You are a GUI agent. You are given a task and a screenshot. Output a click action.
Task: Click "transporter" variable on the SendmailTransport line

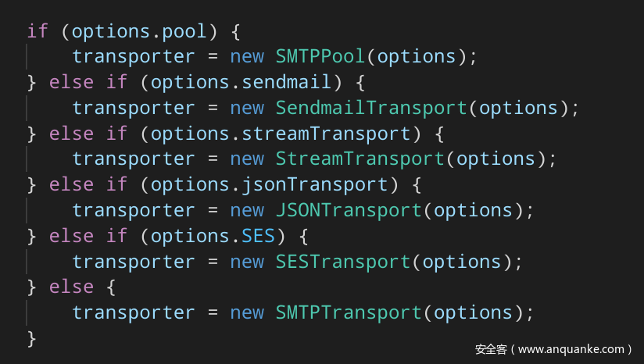coord(134,108)
